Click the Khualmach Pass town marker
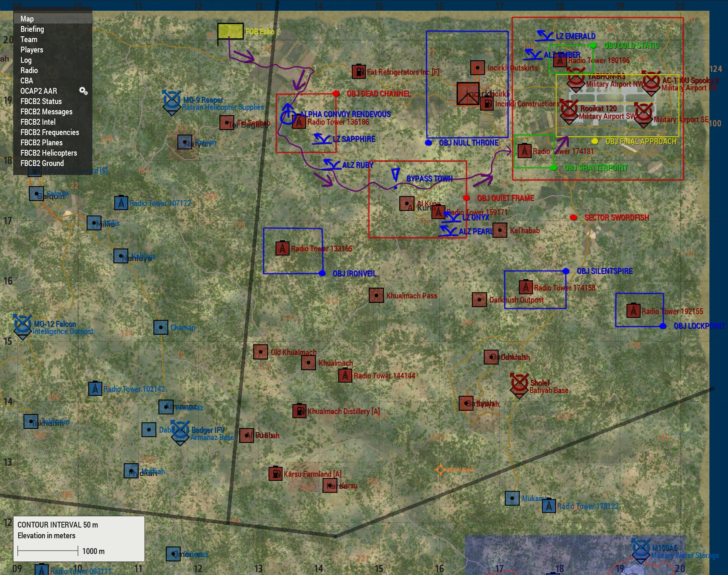The width and height of the screenshot is (728, 575). coord(376,296)
